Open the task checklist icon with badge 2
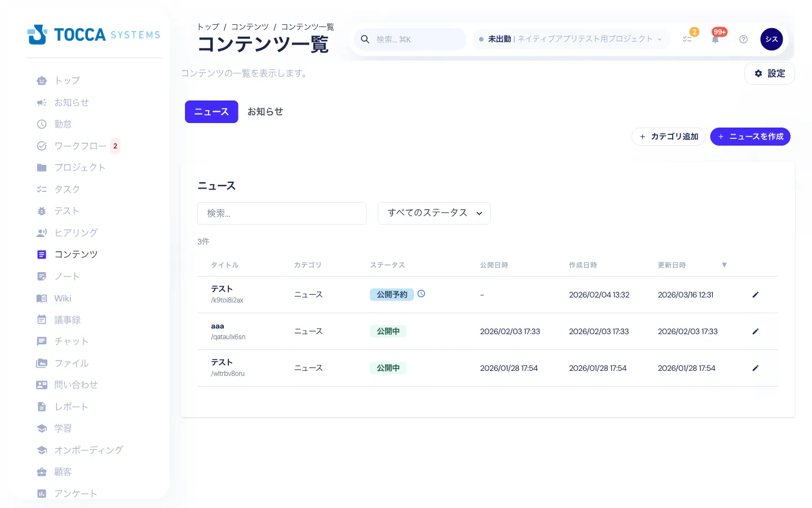Screen dimensions: 812x508 tap(687, 39)
